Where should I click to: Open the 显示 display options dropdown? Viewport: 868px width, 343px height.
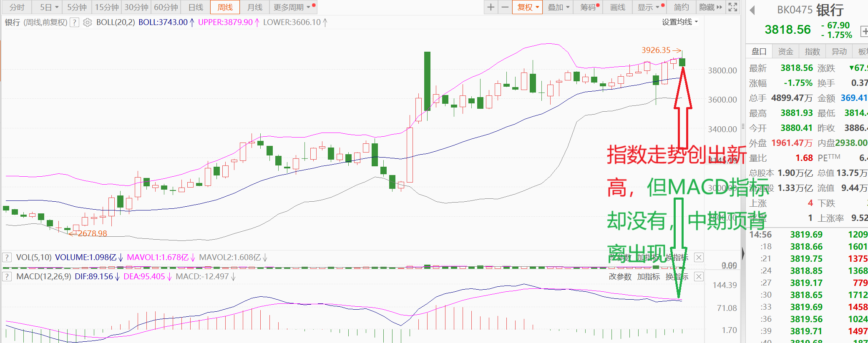click(649, 7)
